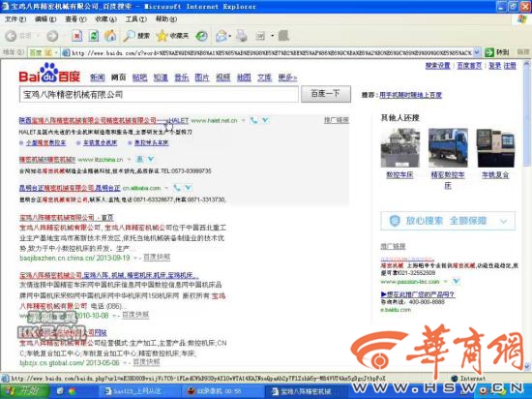The width and height of the screenshot is (532, 399).
Task: Expand dropdown arrow beside the Mail icon
Action: 230,36
